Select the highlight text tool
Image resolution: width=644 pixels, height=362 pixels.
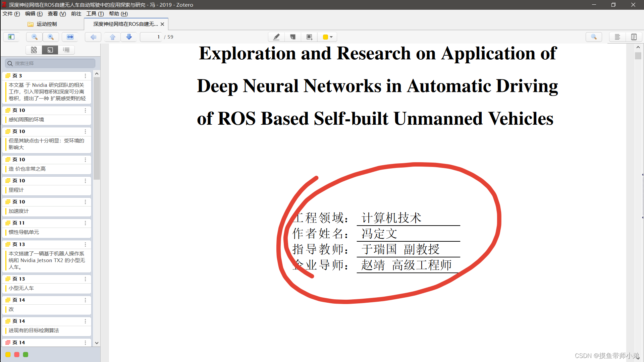(276, 37)
